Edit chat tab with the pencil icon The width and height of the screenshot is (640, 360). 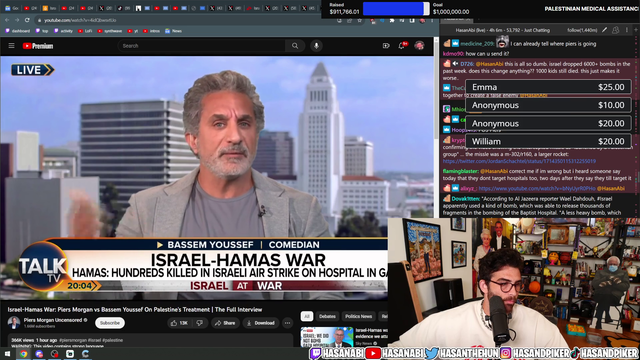point(604,30)
